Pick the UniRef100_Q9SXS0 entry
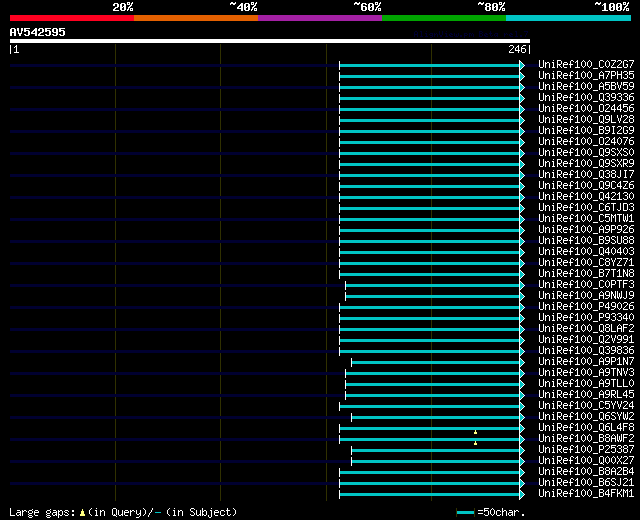 click(586, 153)
